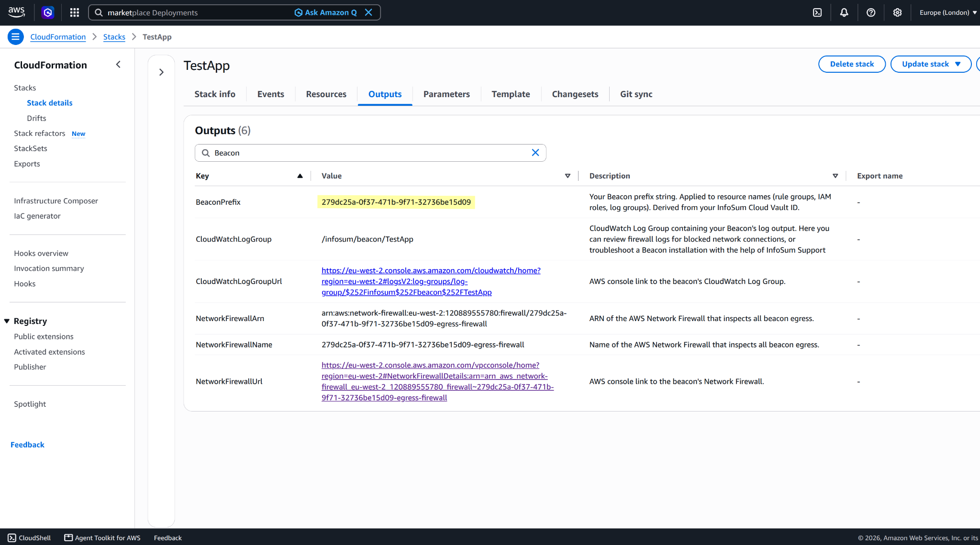Open the help question mark menu
The height and width of the screenshot is (545, 980).
point(871,12)
